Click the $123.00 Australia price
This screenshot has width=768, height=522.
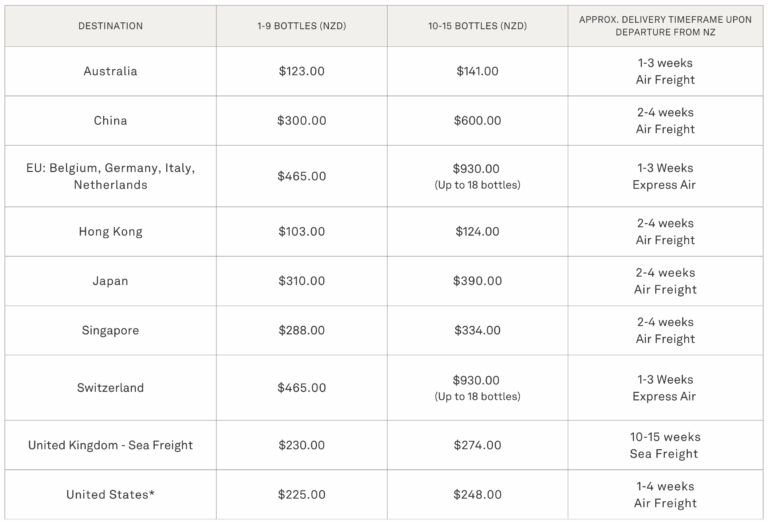(x=301, y=71)
